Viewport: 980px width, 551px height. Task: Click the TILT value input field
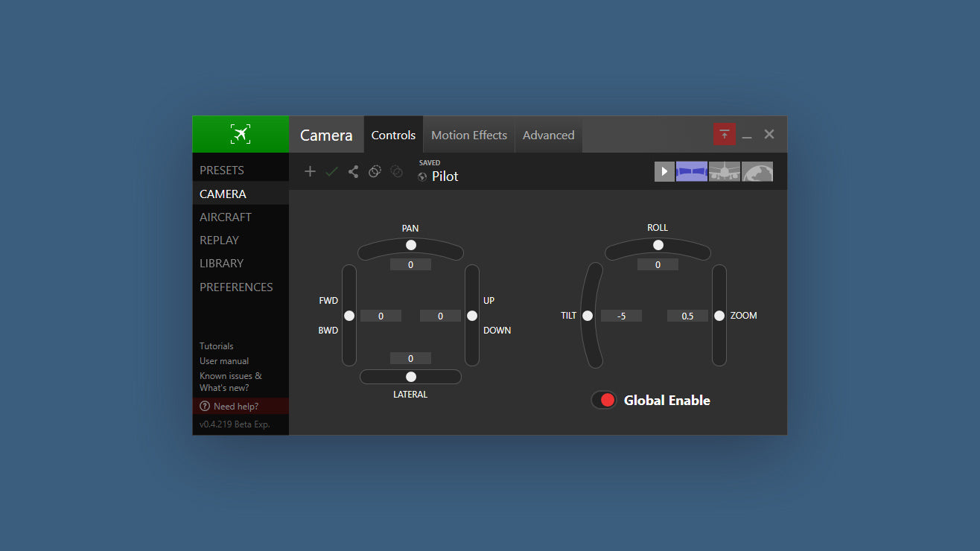point(621,316)
